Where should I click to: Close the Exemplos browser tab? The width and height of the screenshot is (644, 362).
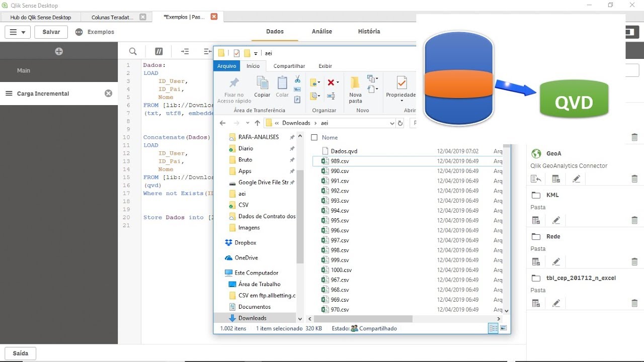coord(214,17)
